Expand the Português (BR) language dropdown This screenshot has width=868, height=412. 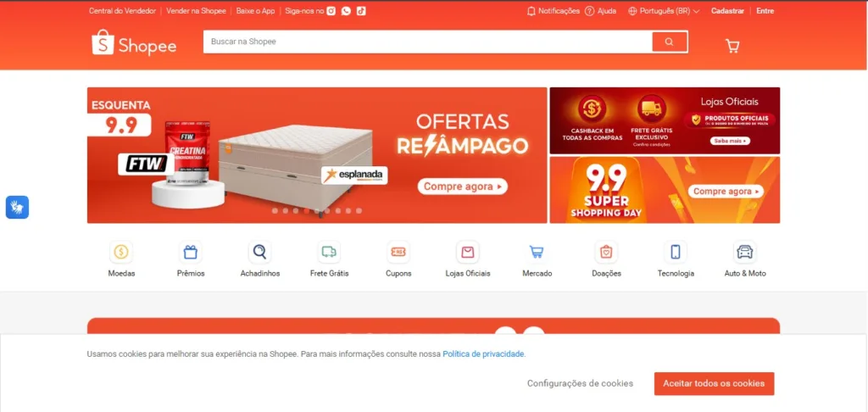coord(664,10)
